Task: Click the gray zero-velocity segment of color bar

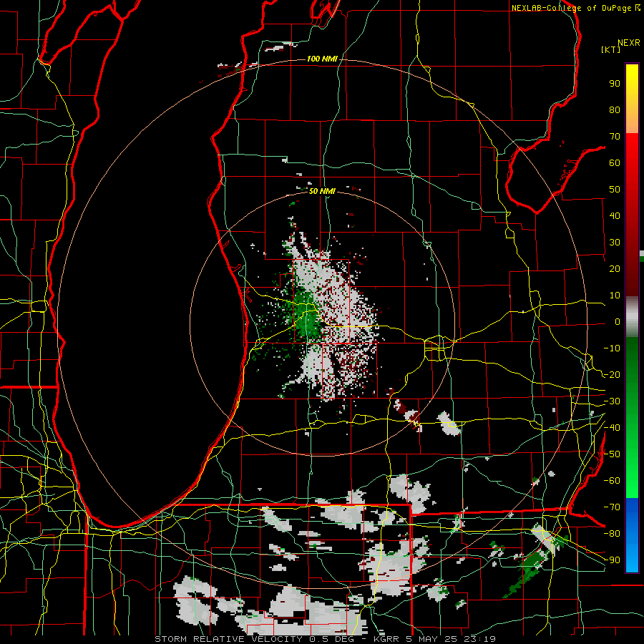Action: (x=632, y=317)
